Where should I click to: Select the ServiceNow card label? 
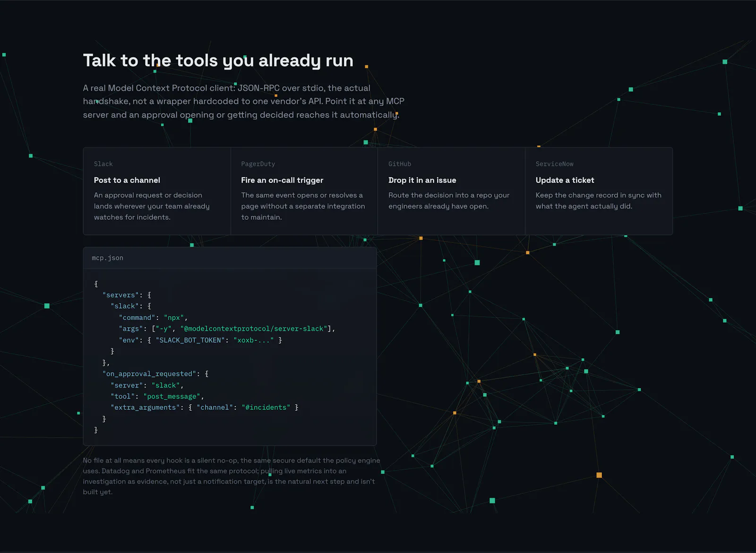tap(554, 164)
